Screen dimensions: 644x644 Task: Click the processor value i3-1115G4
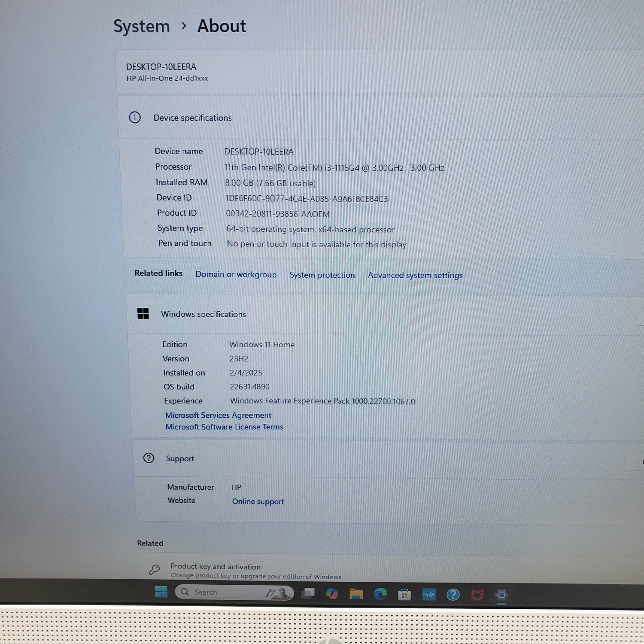pos(334,167)
